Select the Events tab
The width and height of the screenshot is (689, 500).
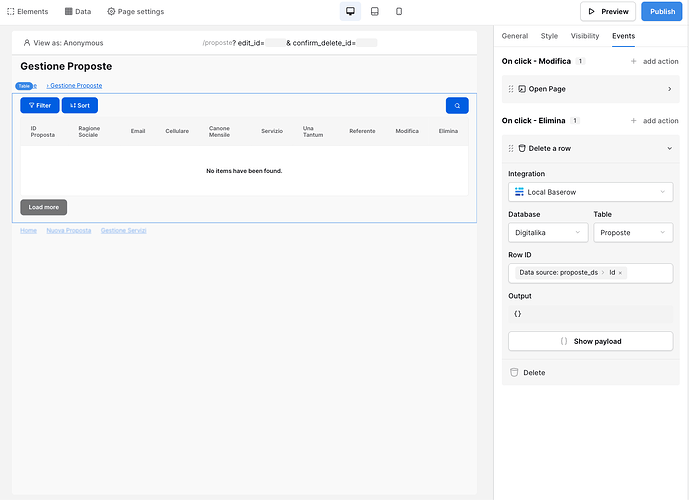pos(624,36)
